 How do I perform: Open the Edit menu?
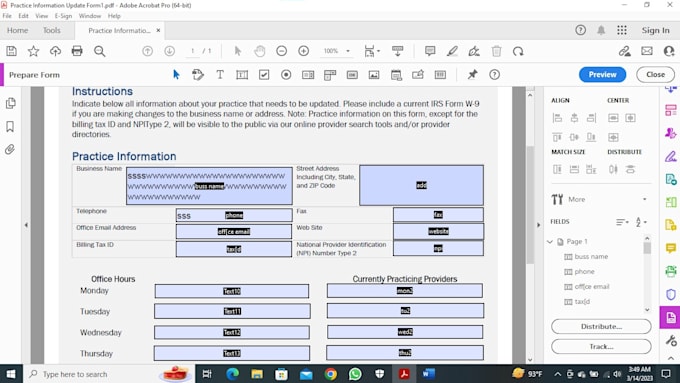click(x=23, y=16)
